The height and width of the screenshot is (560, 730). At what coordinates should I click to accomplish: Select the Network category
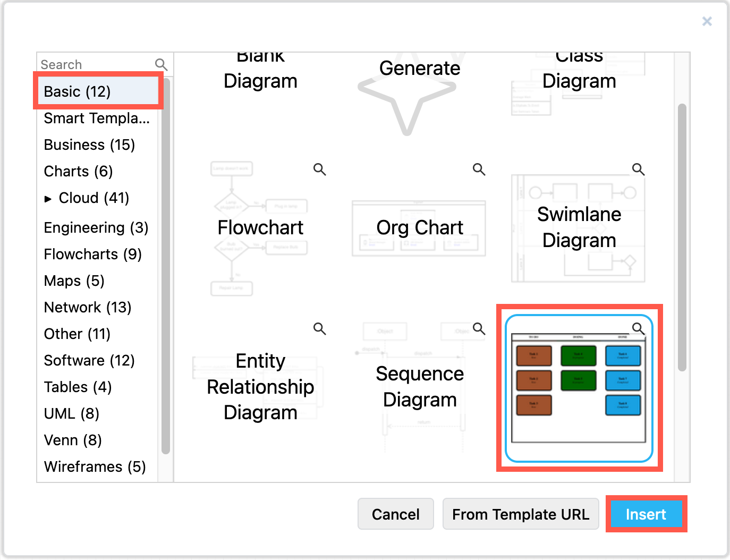pyautogui.click(x=87, y=307)
